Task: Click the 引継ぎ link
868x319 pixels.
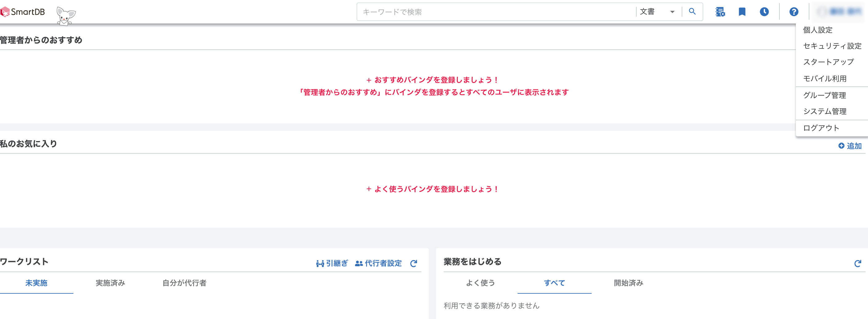Action: (332, 263)
